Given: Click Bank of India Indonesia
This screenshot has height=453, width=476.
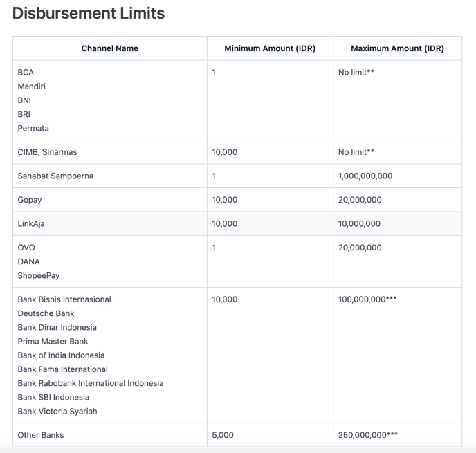Looking at the screenshot, I should click(x=62, y=355).
